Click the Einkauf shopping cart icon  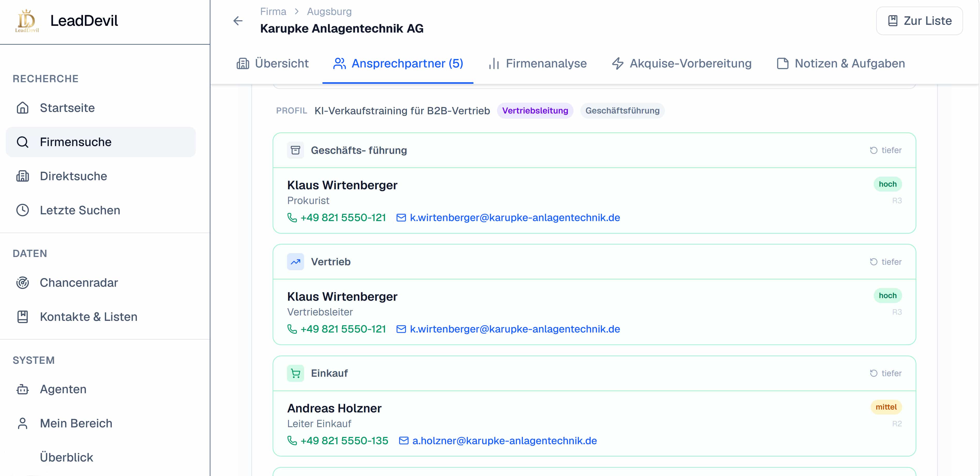[x=295, y=373]
